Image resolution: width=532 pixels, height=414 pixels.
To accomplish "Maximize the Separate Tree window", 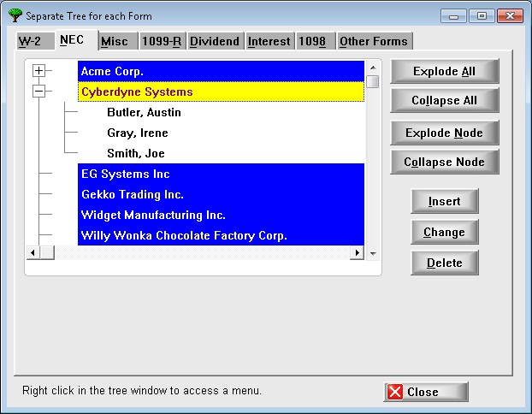I will pos(482,16).
